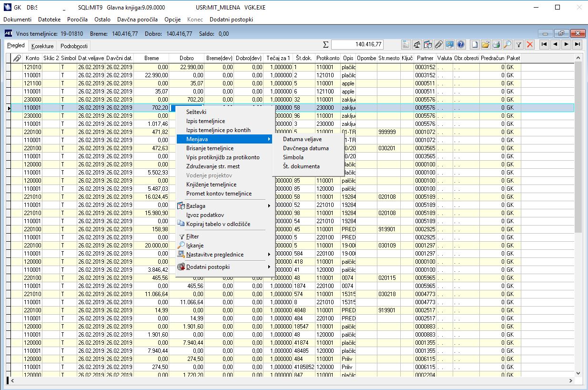Print using the printer toolbar icon

[x=497, y=44]
